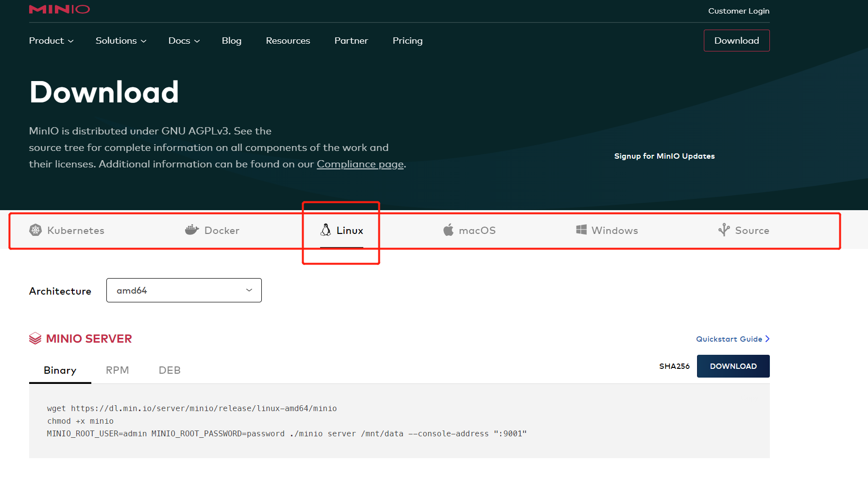The height and width of the screenshot is (480, 868).
Task: Click the MinIO Server stack icon
Action: pos(35,338)
